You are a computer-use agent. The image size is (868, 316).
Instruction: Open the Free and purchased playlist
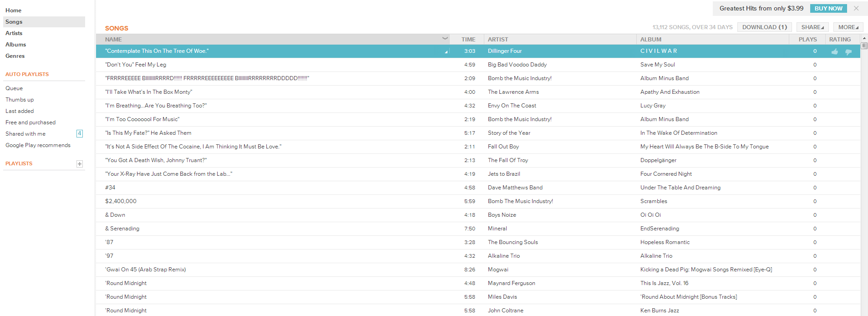coord(30,122)
